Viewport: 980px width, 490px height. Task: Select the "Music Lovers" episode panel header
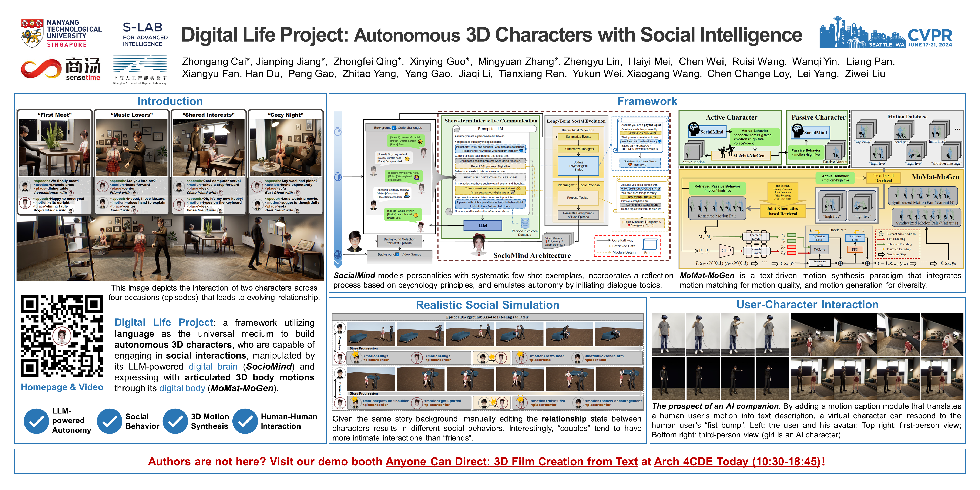tap(132, 115)
